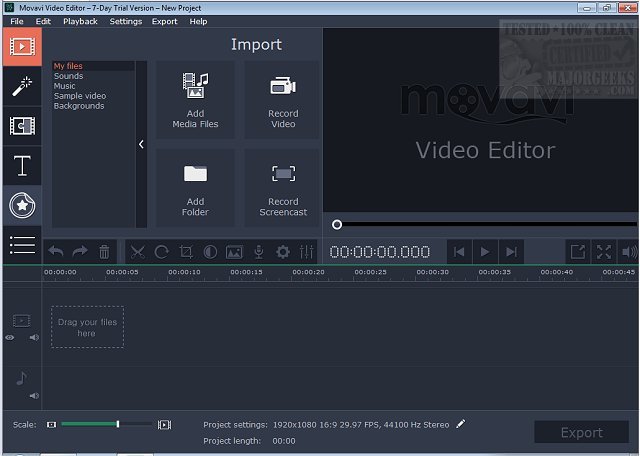Viewport: 640px width, 456px height.
Task: Click the video track icon
Action: (x=22, y=320)
